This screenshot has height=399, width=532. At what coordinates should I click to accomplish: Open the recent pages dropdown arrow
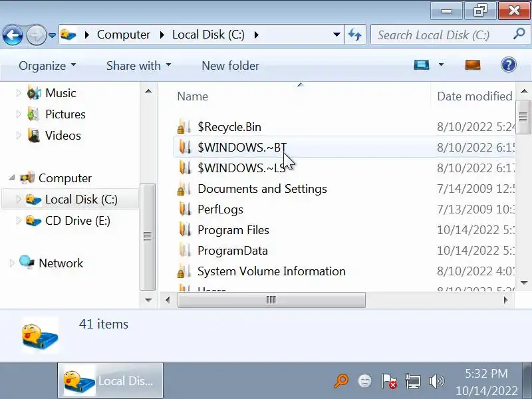tap(52, 35)
